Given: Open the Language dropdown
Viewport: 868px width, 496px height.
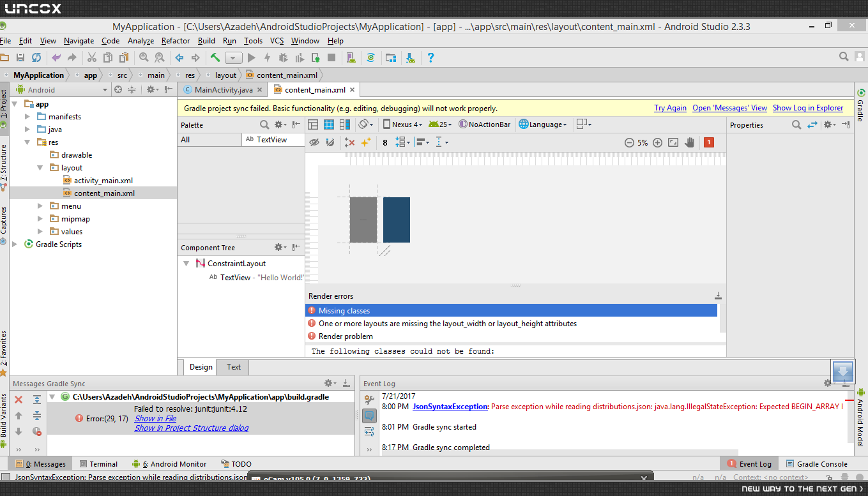Looking at the screenshot, I should [543, 124].
